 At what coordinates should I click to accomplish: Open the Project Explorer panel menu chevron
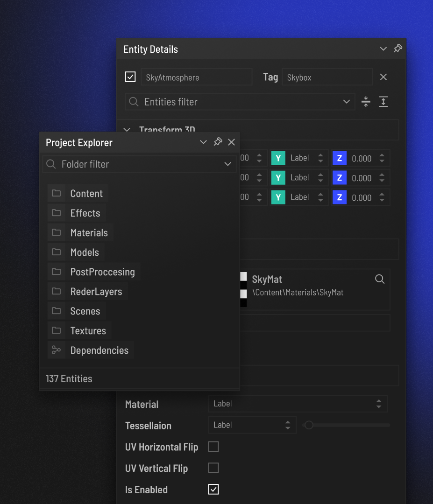(x=203, y=142)
